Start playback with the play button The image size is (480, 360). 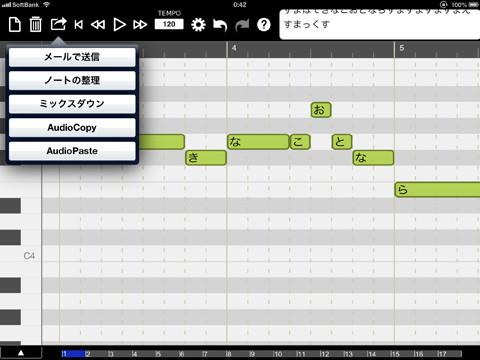click(x=119, y=25)
